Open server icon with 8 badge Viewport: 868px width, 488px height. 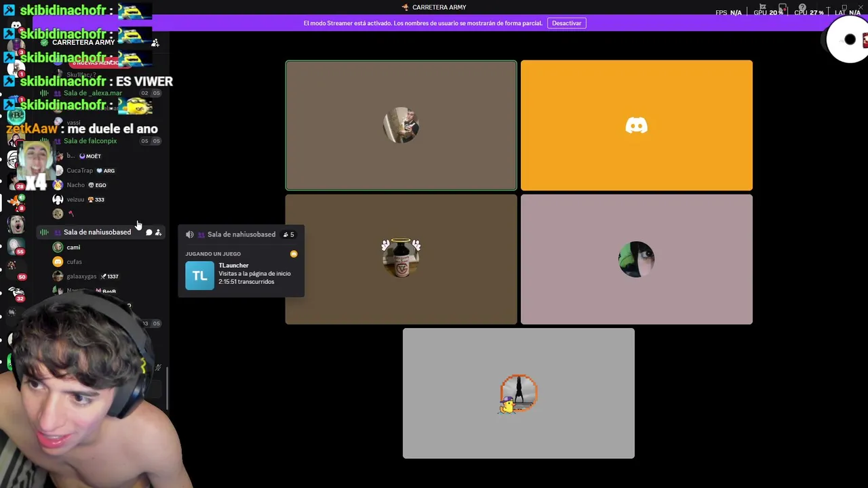click(16, 201)
